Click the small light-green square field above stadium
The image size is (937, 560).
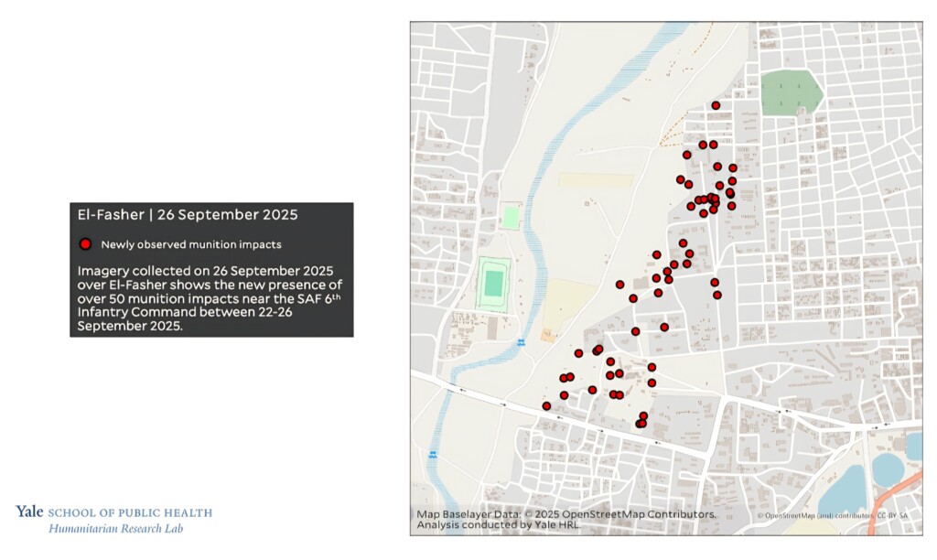(511, 217)
